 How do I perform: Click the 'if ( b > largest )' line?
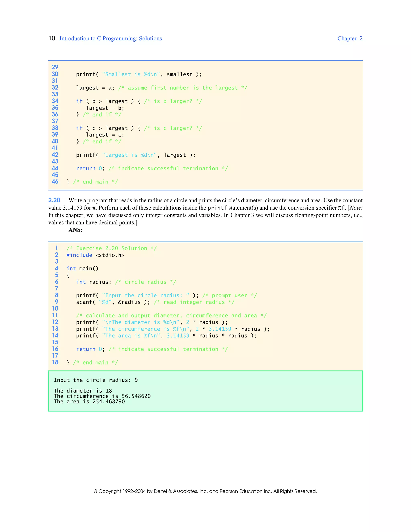[139, 101]
